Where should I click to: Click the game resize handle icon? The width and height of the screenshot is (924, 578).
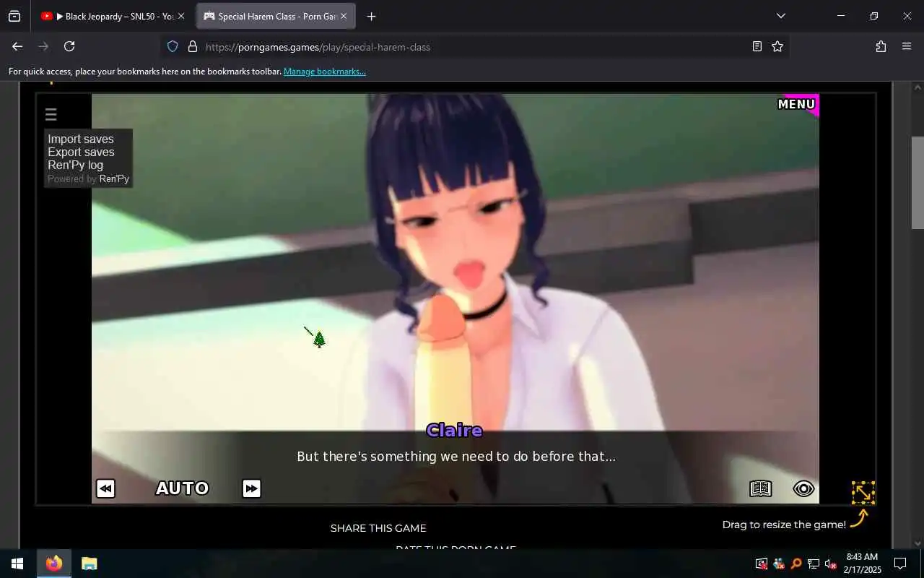pos(863,493)
